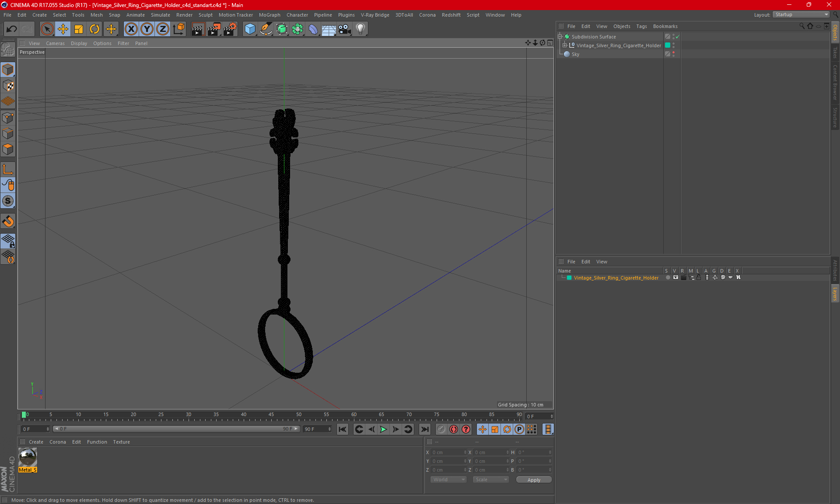Screen dimensions: 840x504
Task: Open the Subdivision Surface generator icon
Action: tap(282, 29)
